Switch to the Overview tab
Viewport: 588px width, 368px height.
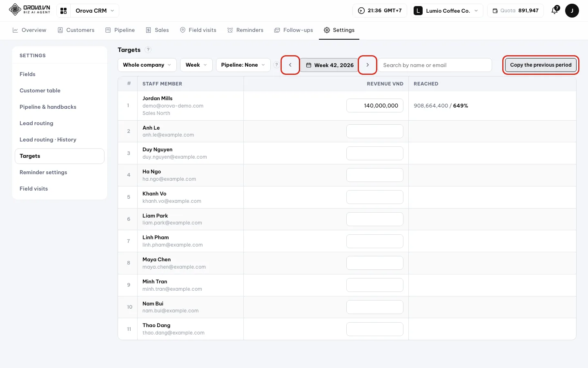(x=29, y=30)
